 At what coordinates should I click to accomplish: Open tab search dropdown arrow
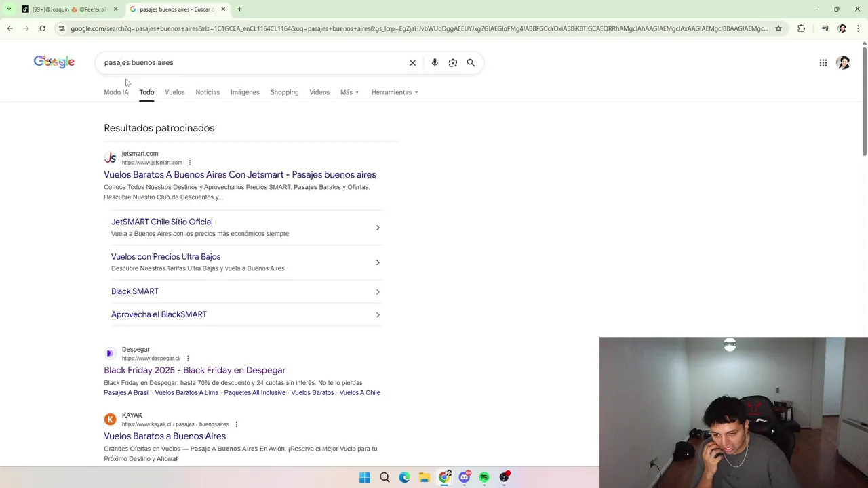click(8, 9)
